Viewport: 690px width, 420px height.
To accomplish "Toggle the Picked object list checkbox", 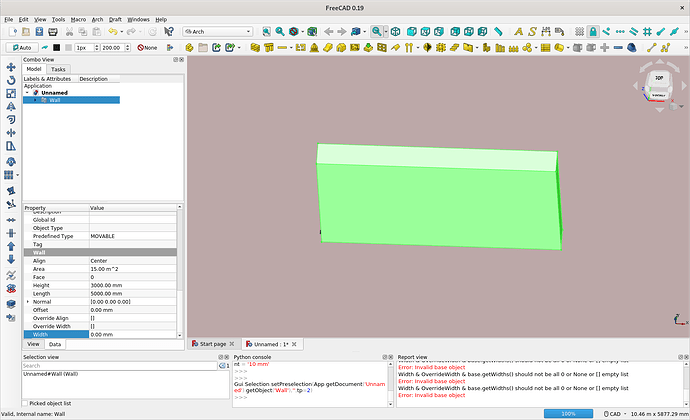I will (x=25, y=403).
